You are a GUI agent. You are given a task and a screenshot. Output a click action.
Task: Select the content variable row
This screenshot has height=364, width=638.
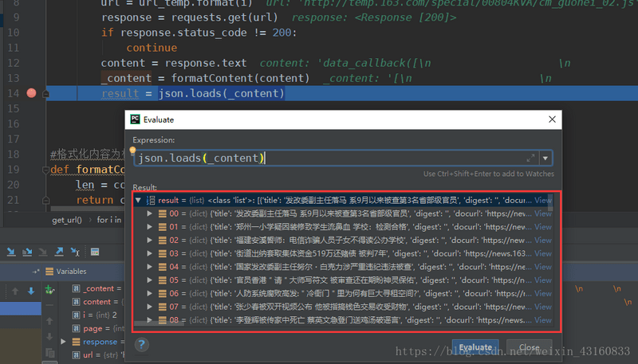98,302
